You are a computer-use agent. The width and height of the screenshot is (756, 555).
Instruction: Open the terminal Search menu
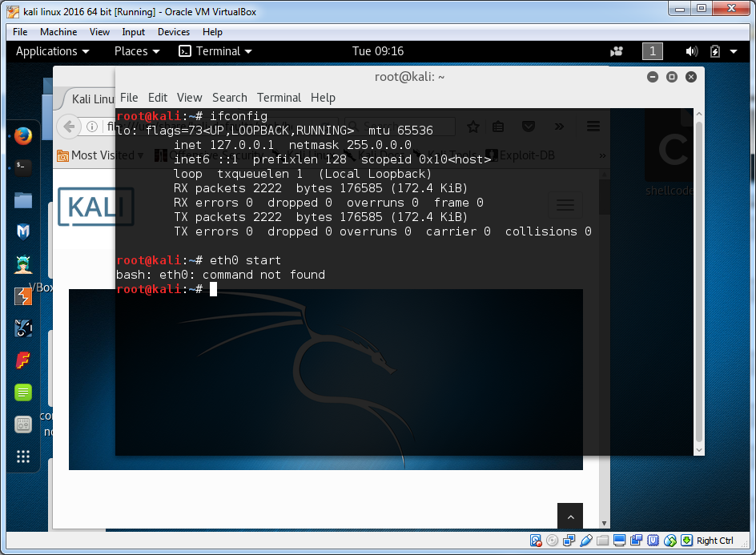tap(230, 98)
